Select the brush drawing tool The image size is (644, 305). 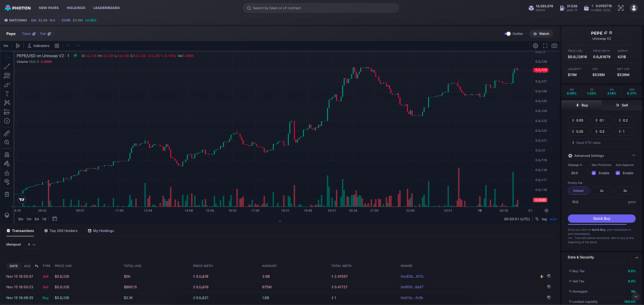coord(7,85)
